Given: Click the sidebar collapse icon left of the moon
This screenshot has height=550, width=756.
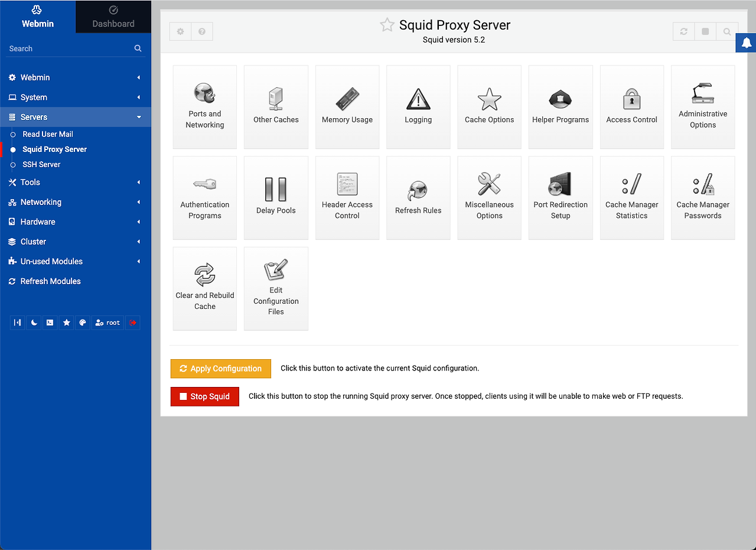Looking at the screenshot, I should coord(18,323).
